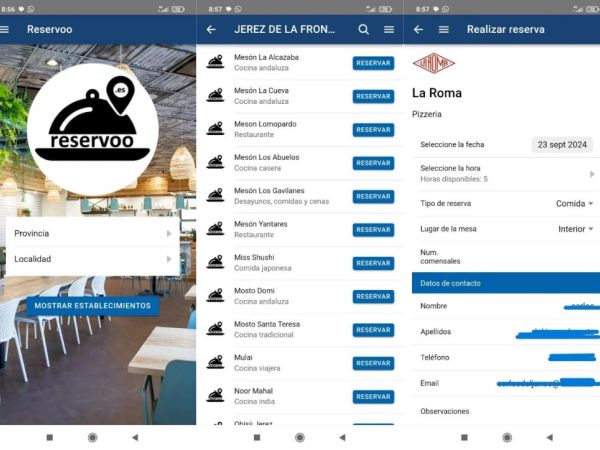Viewport: 600px width, 450px height.
Task: Click JEREZ DE LA FRON... title
Action: pos(285,29)
